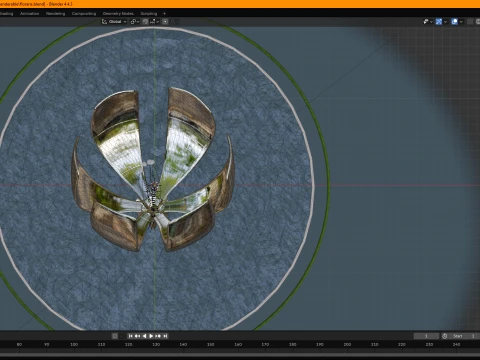
Task: Switch to the Shading workspace tab
Action: click(x=6, y=14)
